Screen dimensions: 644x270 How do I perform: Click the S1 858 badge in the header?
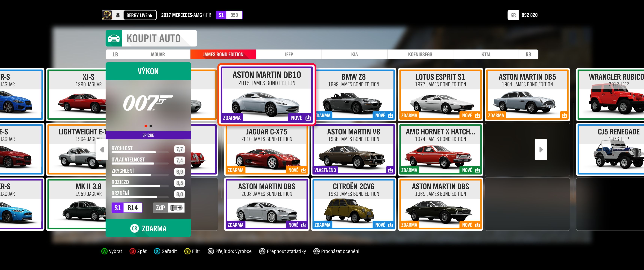click(x=229, y=15)
